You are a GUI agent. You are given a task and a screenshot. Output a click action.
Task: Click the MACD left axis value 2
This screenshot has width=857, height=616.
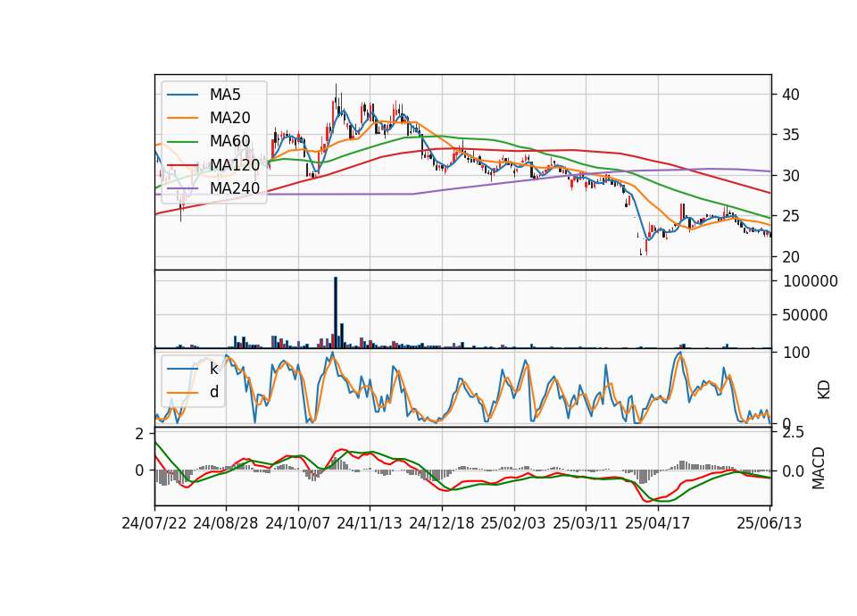tap(140, 434)
